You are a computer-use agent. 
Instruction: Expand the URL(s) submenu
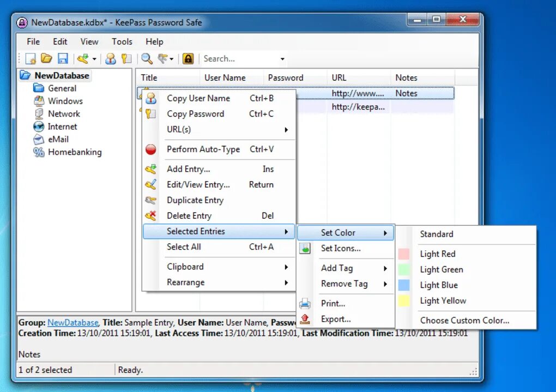(x=219, y=129)
